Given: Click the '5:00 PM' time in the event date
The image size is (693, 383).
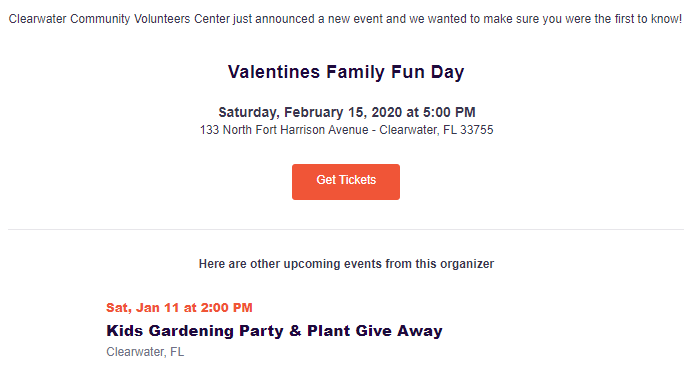Looking at the screenshot, I should pyautogui.click(x=449, y=112).
